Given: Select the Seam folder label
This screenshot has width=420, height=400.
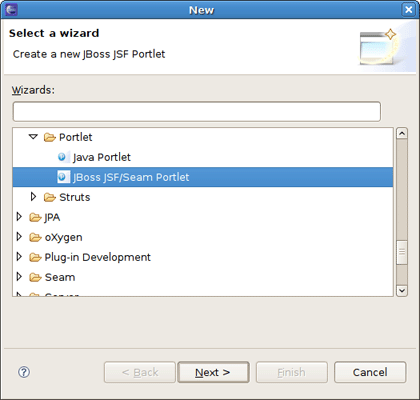Looking at the screenshot, I should [x=60, y=277].
